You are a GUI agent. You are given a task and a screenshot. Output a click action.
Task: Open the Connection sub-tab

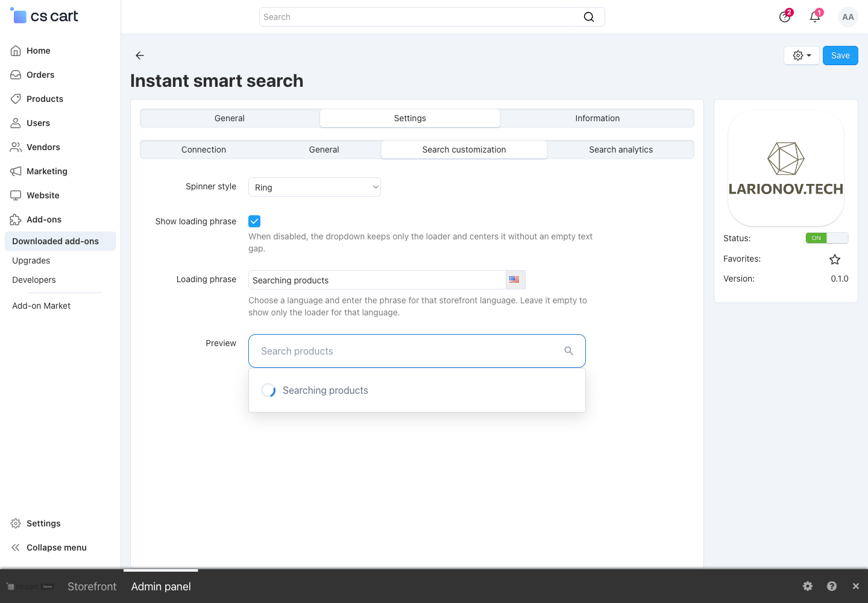[204, 150]
